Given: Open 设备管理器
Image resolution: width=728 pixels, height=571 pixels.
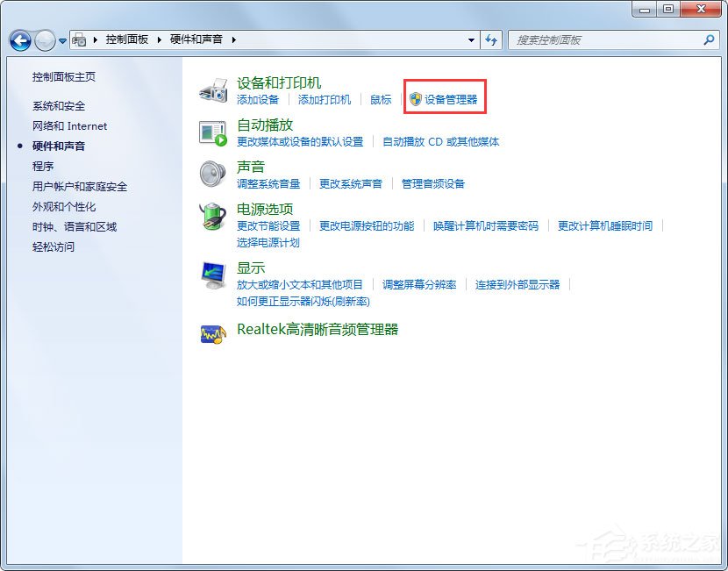Looking at the screenshot, I should tap(449, 98).
